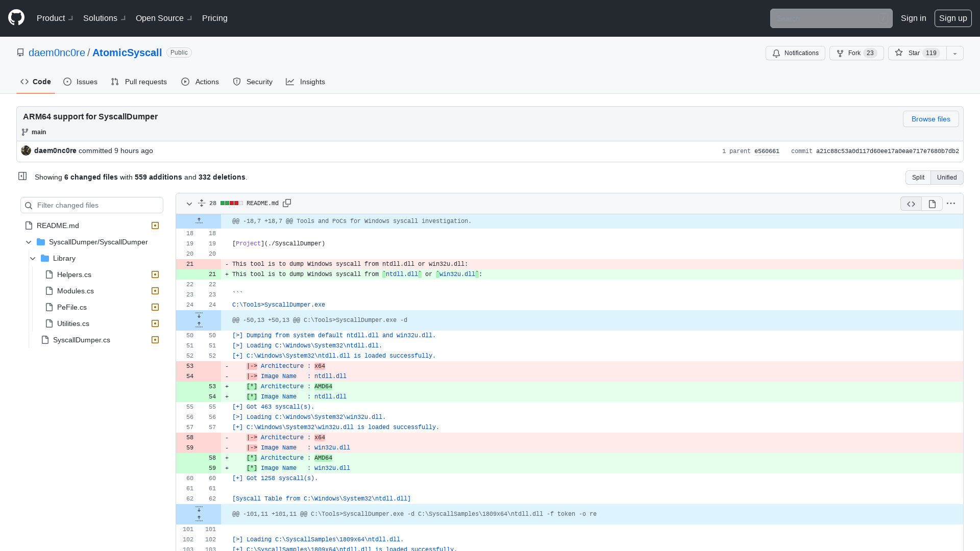980x551 pixels.
Task: Click the diffstat colored blocks beside README.md
Action: pyautogui.click(x=231, y=203)
